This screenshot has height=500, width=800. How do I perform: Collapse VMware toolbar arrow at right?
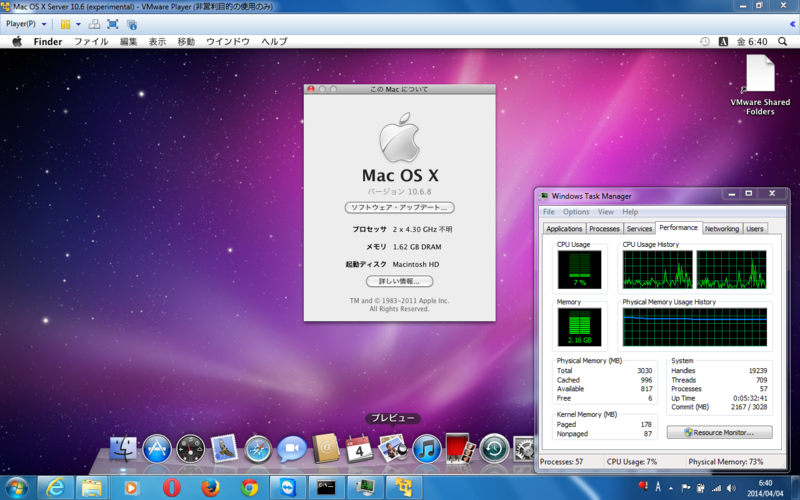[x=792, y=24]
